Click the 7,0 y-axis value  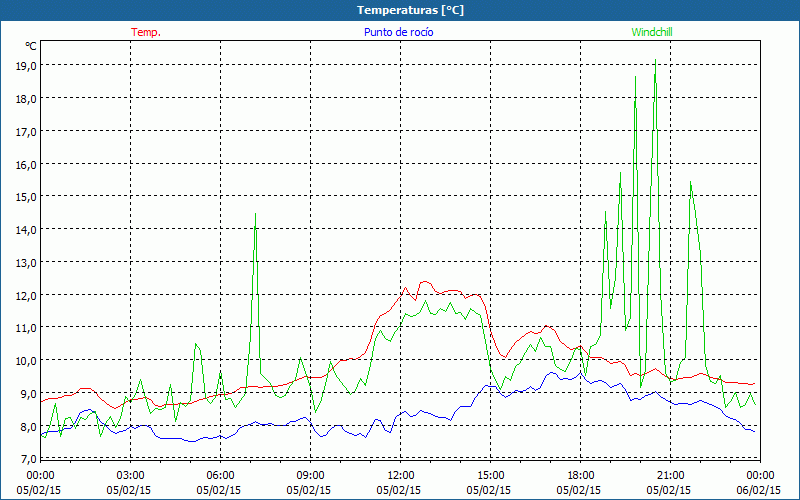coord(29,459)
